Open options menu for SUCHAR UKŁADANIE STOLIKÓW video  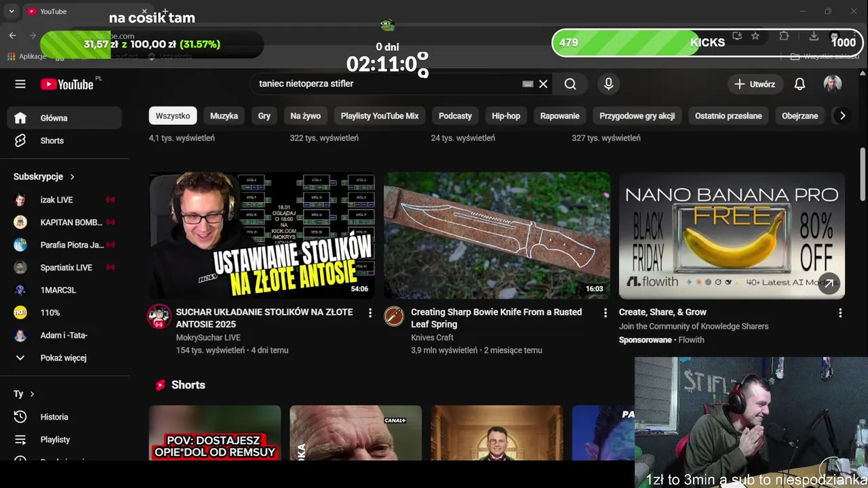click(370, 312)
